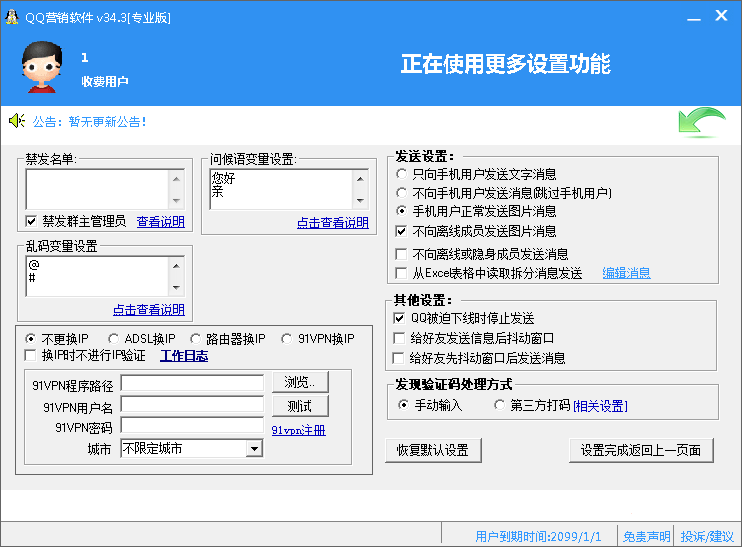Click the 正在使用更多设置功能 heading
The image size is (742, 547).
(505, 64)
